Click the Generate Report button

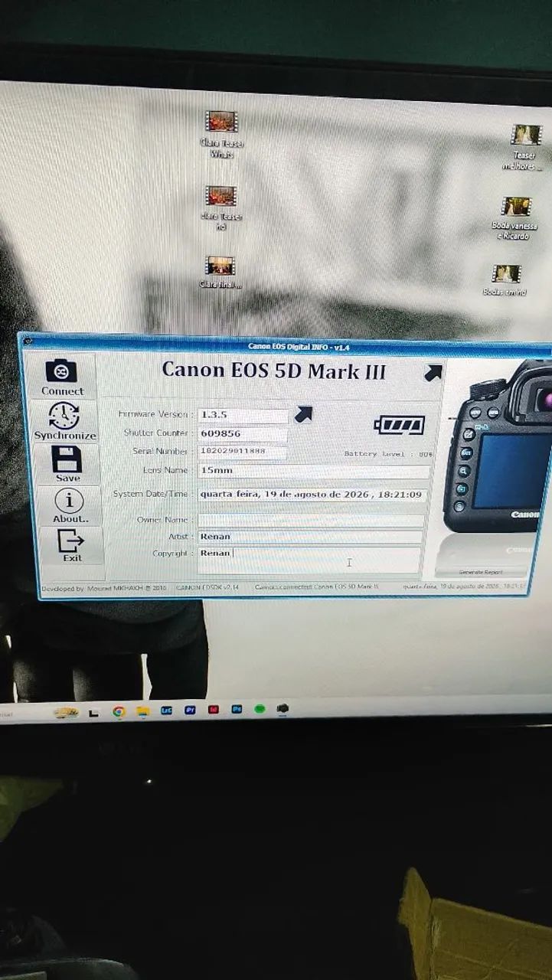pyautogui.click(x=482, y=572)
